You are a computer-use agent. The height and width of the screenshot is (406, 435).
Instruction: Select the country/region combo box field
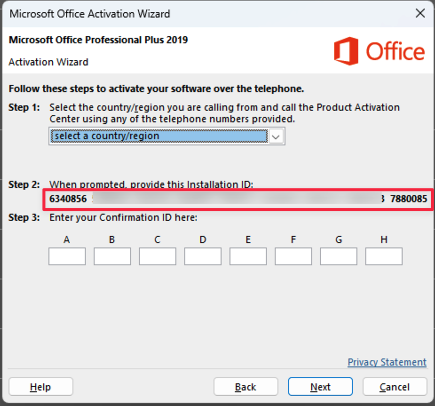tap(167, 136)
